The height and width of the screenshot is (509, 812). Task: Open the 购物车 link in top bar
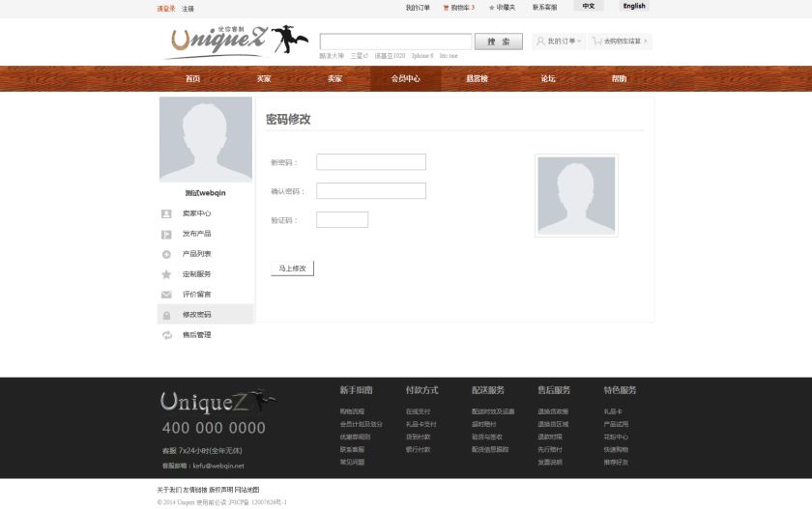[462, 8]
